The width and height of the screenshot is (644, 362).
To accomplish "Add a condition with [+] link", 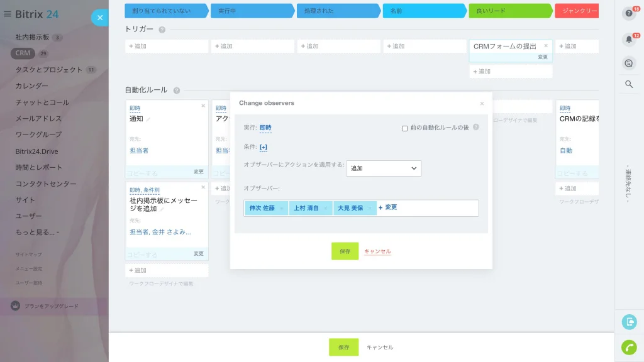I will pos(264,147).
